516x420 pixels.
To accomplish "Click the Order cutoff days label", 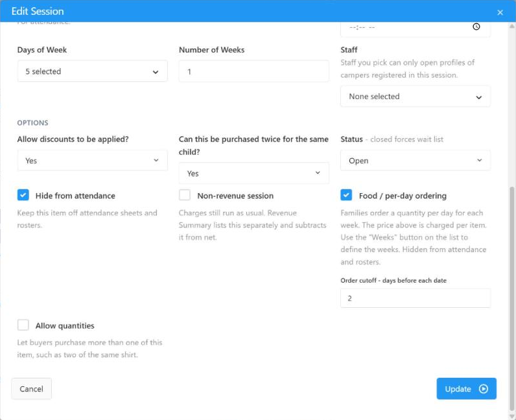I will 393,281.
